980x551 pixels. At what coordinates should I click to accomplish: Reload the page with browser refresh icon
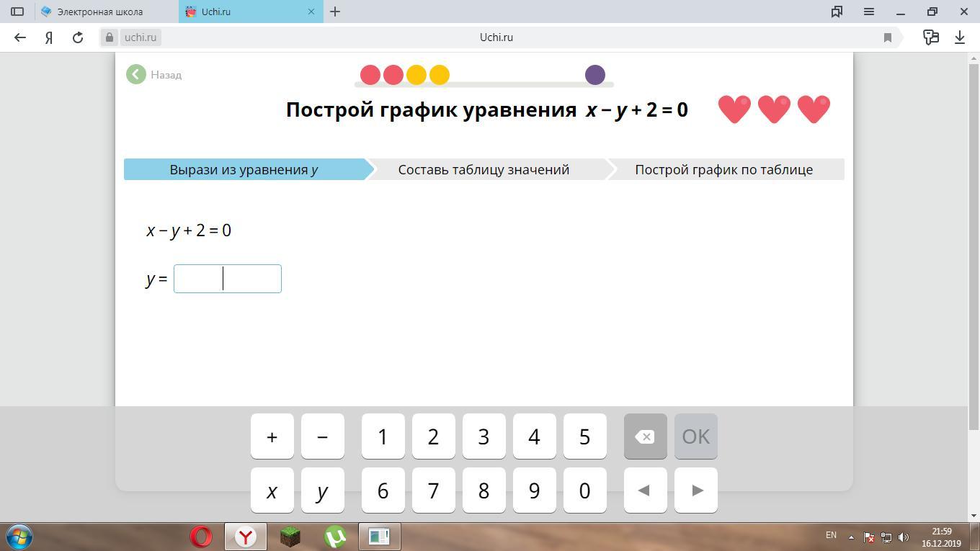tap(78, 37)
